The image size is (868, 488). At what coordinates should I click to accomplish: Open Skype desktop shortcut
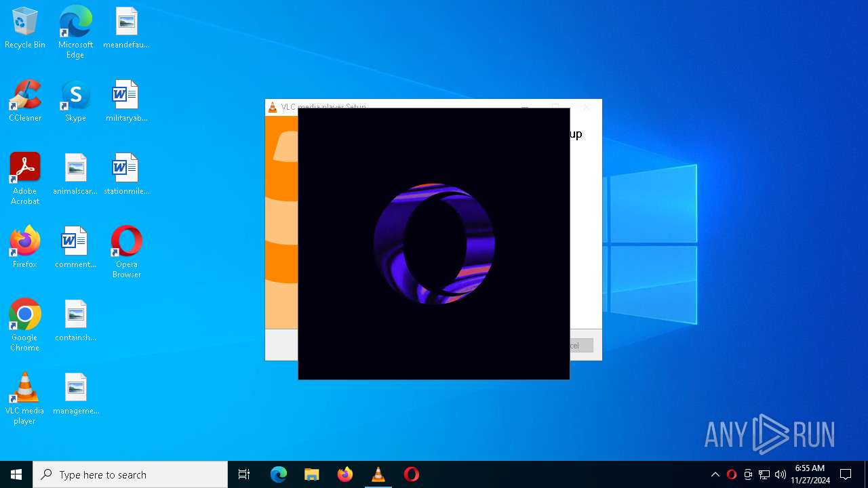click(x=75, y=102)
